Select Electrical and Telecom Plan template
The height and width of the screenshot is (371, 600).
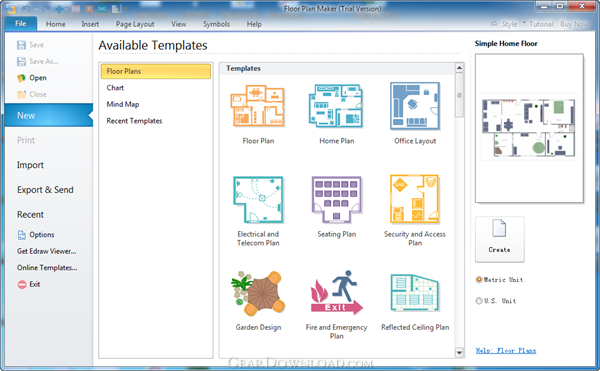click(x=258, y=199)
